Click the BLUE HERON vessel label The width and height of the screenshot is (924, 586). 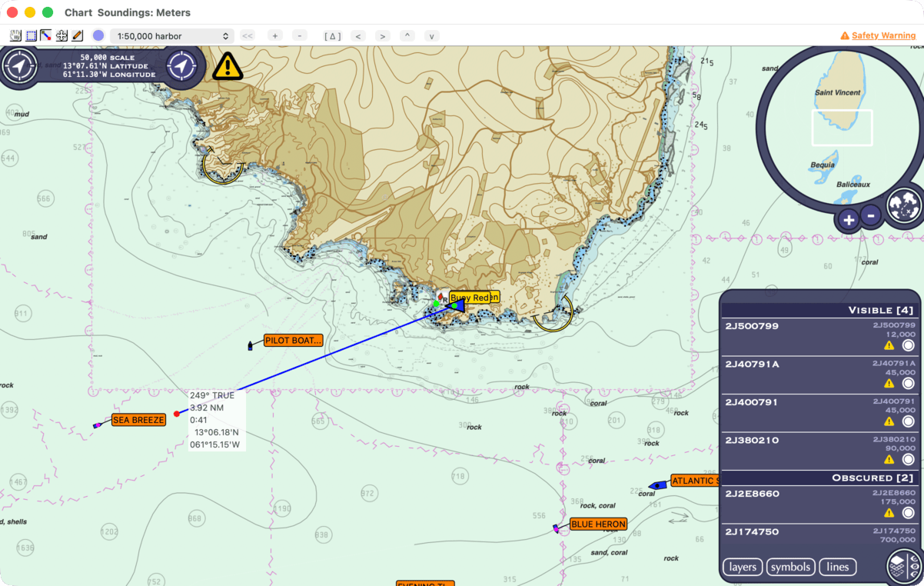point(599,524)
